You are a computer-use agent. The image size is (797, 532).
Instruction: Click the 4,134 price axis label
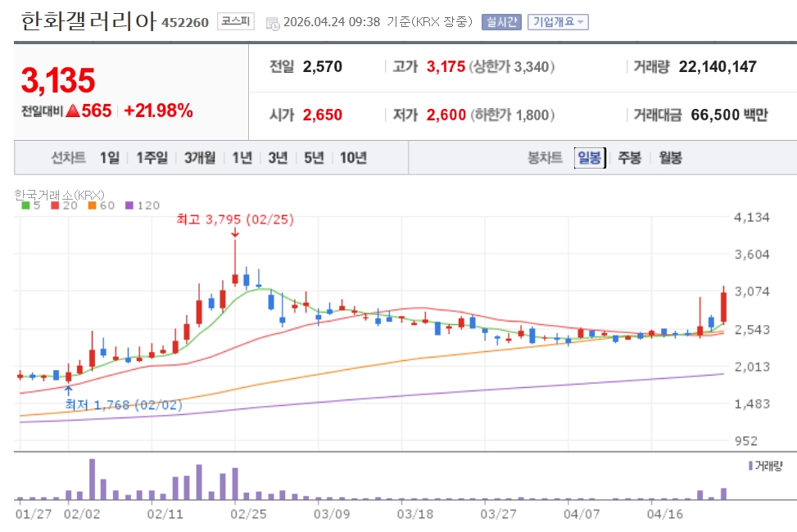(x=751, y=218)
